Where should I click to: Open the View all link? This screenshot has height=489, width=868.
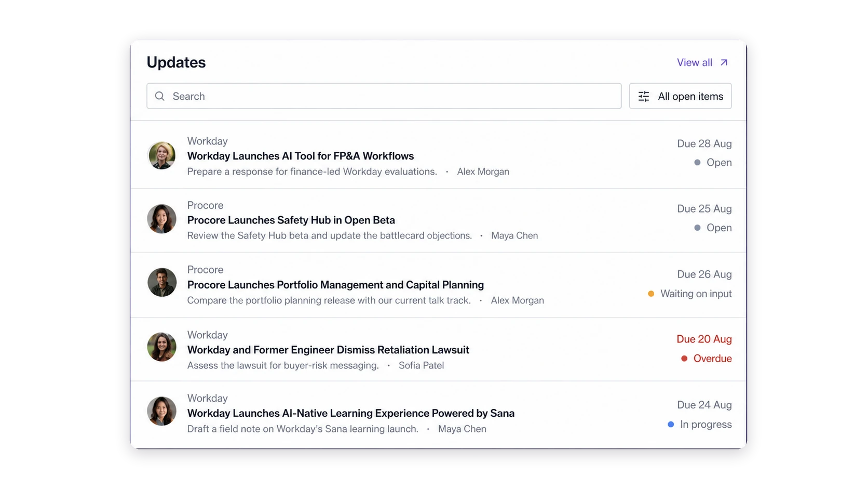[x=702, y=62]
